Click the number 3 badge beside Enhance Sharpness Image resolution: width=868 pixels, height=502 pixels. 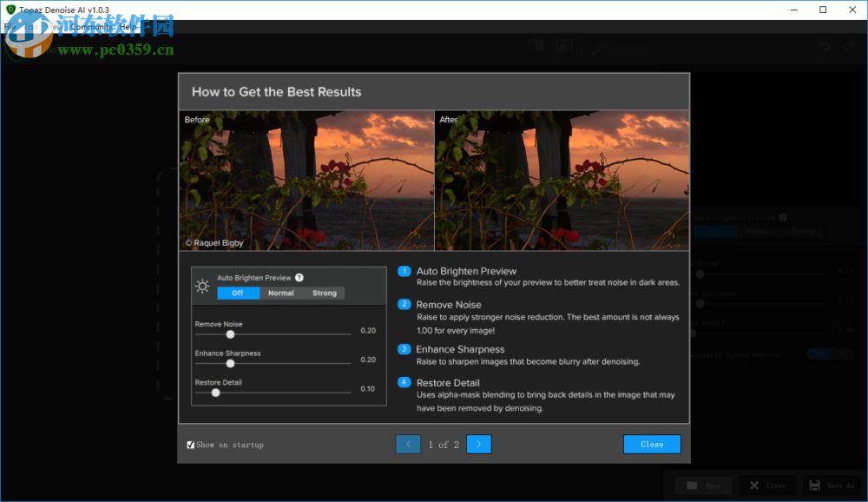(404, 349)
